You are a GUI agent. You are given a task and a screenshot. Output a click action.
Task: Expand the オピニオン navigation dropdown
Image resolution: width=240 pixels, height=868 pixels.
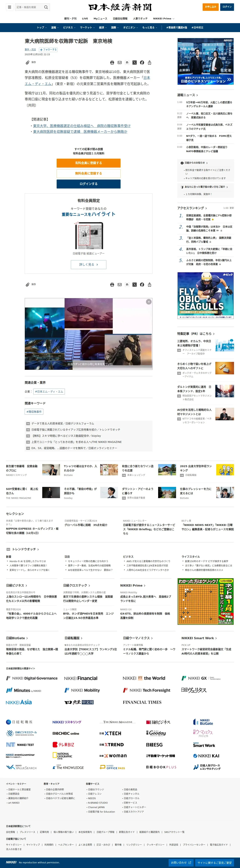click(130, 28)
